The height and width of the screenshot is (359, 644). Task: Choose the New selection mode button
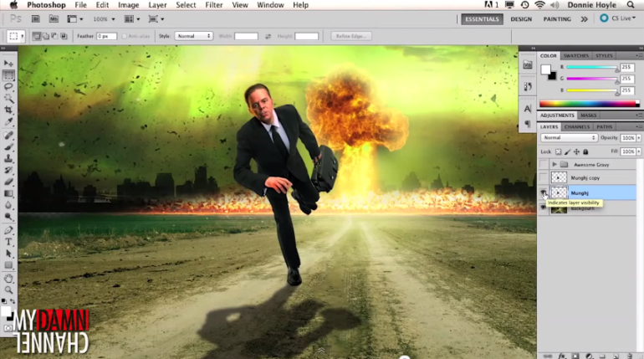click(x=37, y=36)
